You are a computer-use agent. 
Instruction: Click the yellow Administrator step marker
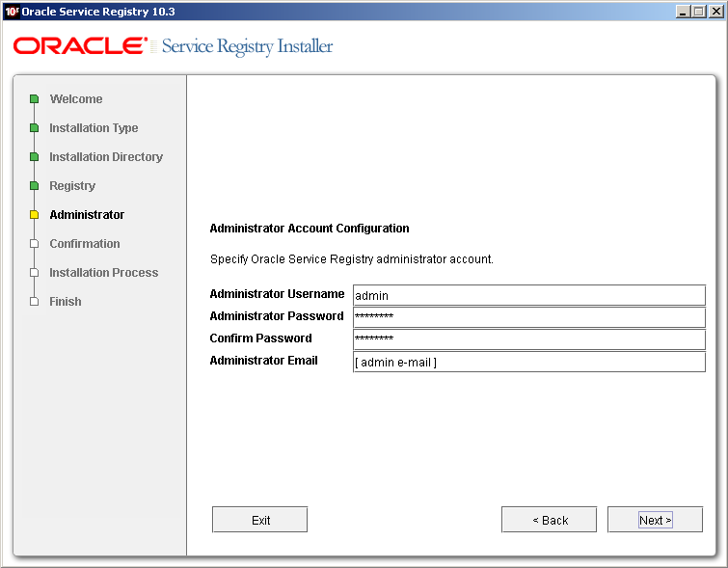34,215
